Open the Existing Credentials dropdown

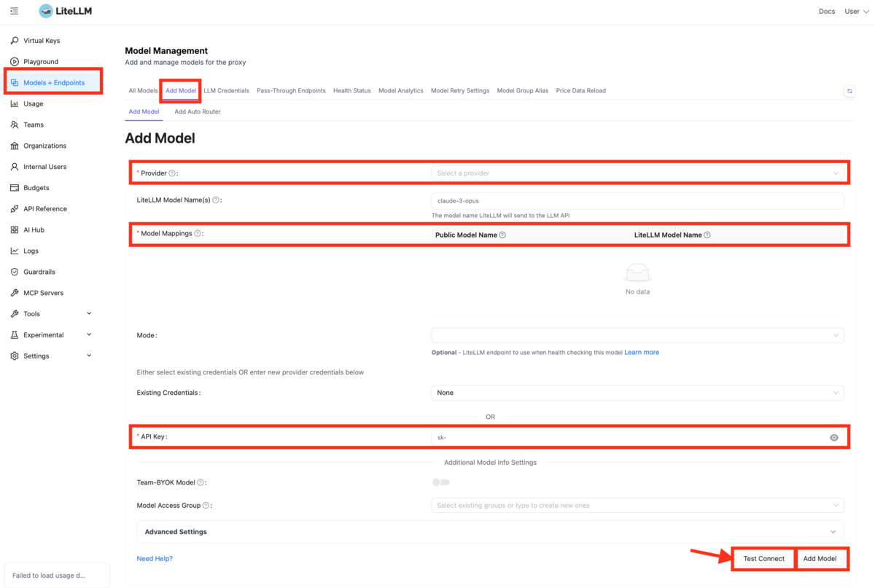[637, 393]
